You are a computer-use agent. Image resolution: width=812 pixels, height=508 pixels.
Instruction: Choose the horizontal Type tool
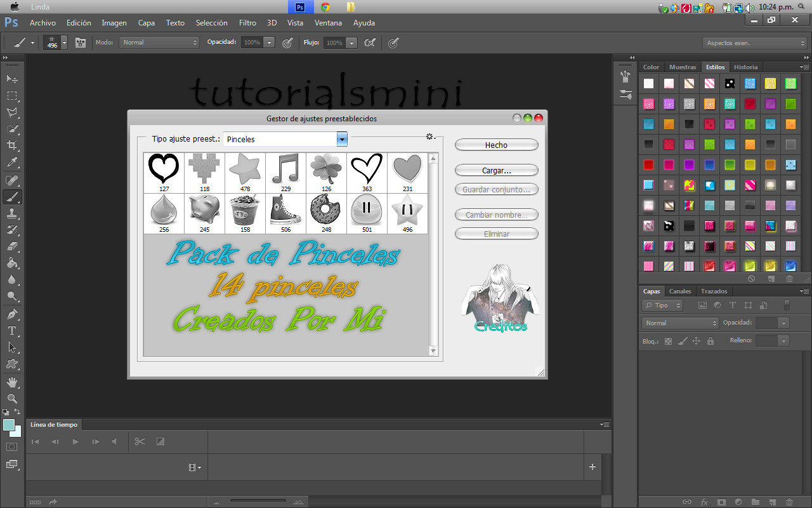[x=12, y=330]
